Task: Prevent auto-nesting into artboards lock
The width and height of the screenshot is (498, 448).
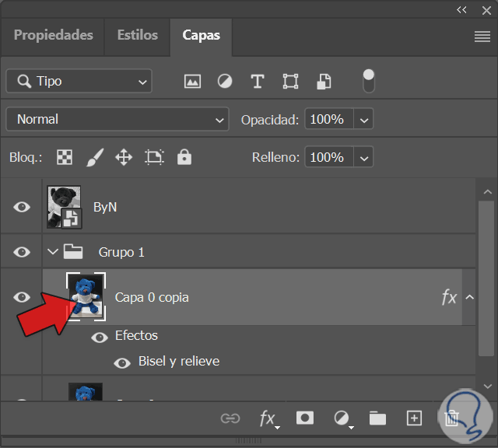Action: pos(154,157)
